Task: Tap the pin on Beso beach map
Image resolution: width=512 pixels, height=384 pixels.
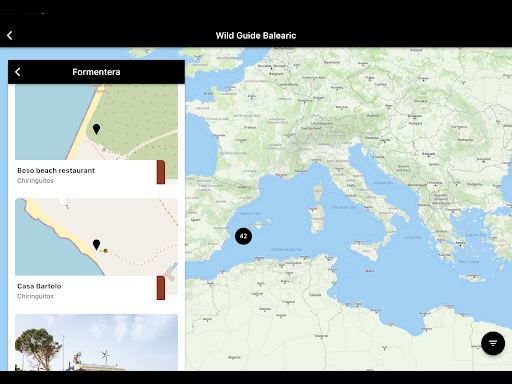Action: click(96, 129)
